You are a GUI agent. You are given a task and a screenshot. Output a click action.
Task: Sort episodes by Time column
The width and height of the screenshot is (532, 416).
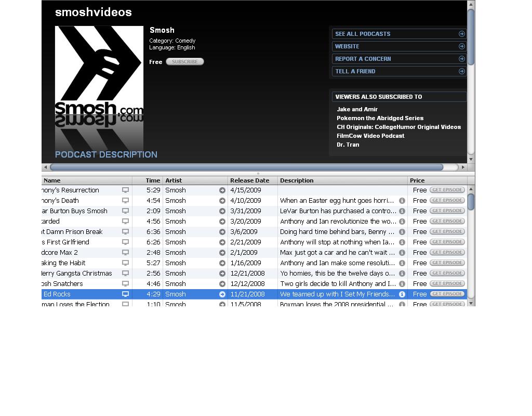(148, 180)
